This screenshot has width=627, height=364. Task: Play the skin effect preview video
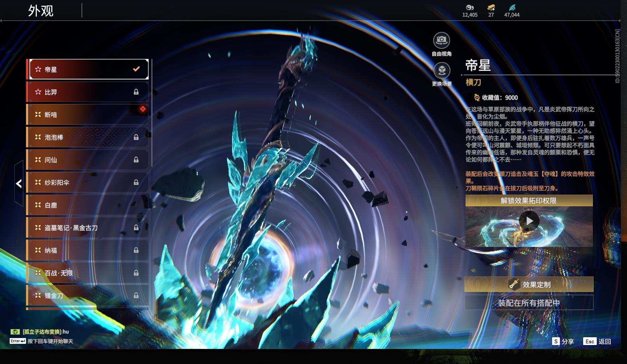(529, 221)
